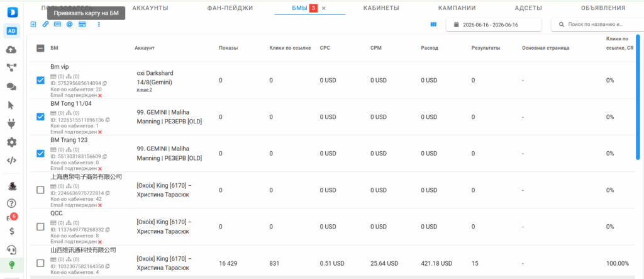The image size is (644, 279).
Task: Click the ID card toolbar icon
Action: 57,25
